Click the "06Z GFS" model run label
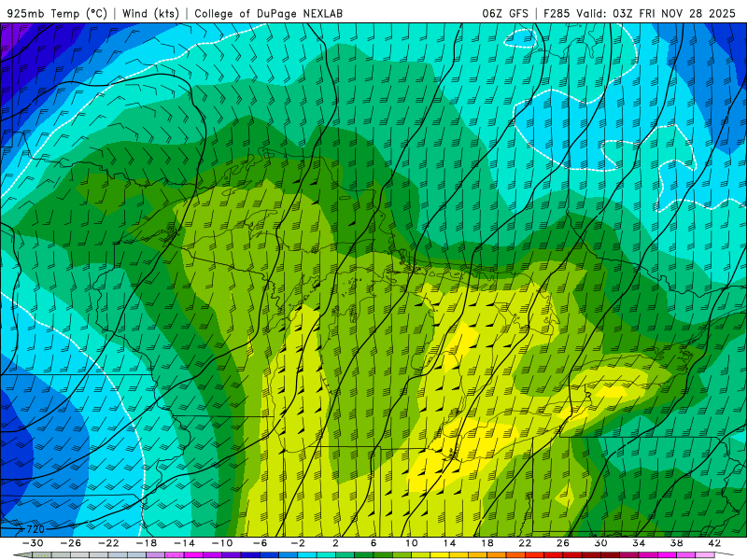Image resolution: width=747 pixels, height=560 pixels. [x=505, y=13]
